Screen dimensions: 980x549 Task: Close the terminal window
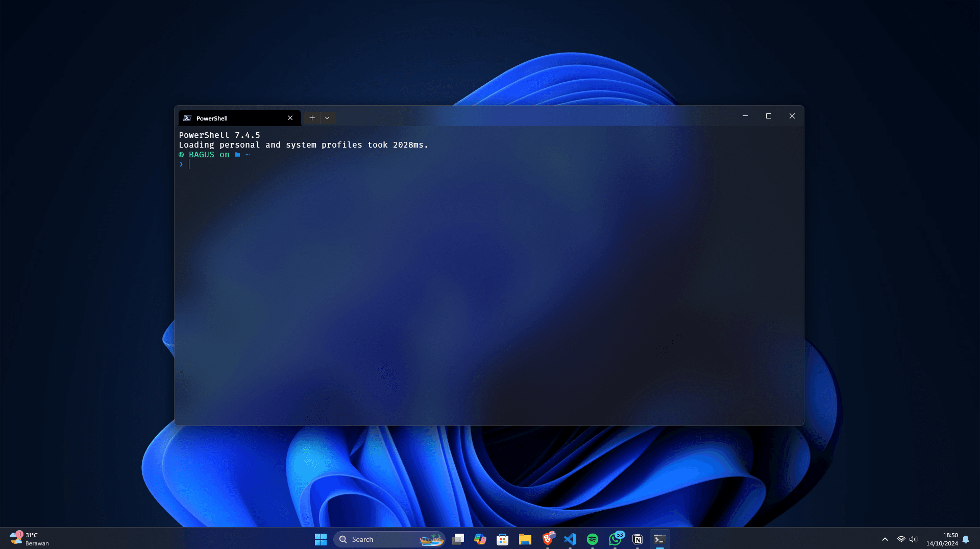[792, 116]
